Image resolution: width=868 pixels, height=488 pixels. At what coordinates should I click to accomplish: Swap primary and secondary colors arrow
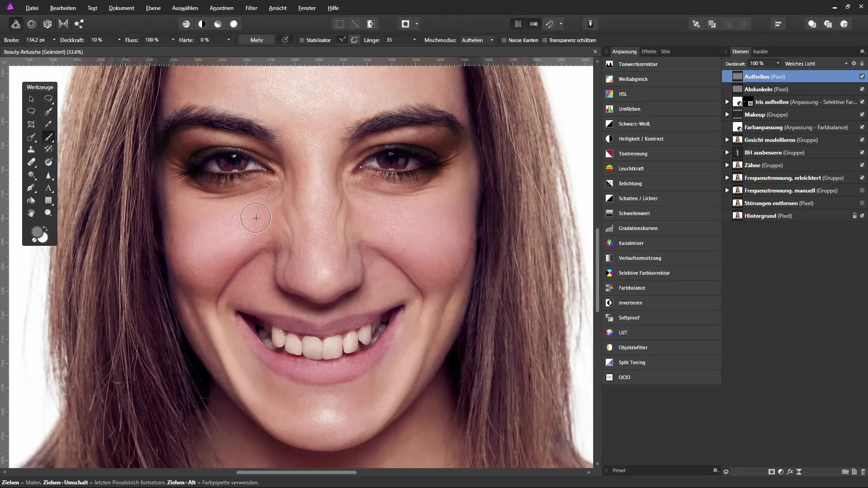point(45,229)
